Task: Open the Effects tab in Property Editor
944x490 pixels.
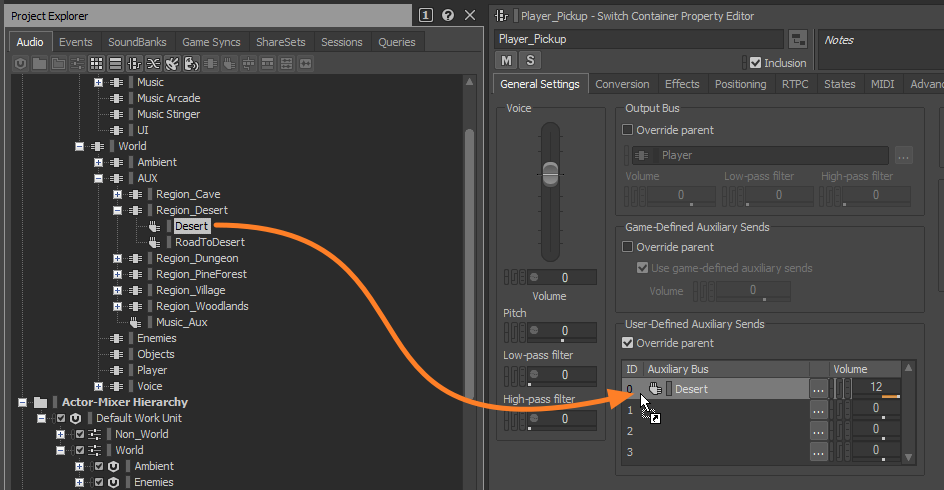Action: pos(682,85)
